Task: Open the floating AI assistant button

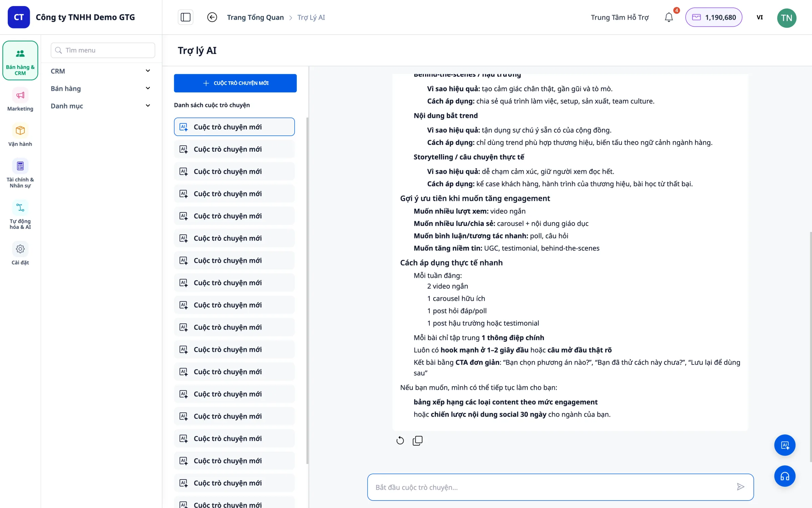Action: pos(785,445)
